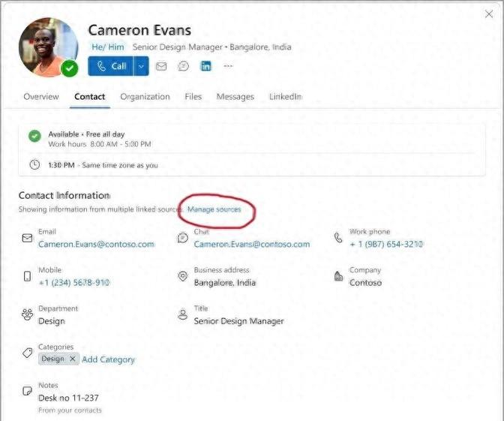
Task: Open the LinkedIn profile icon
Action: tap(205, 66)
